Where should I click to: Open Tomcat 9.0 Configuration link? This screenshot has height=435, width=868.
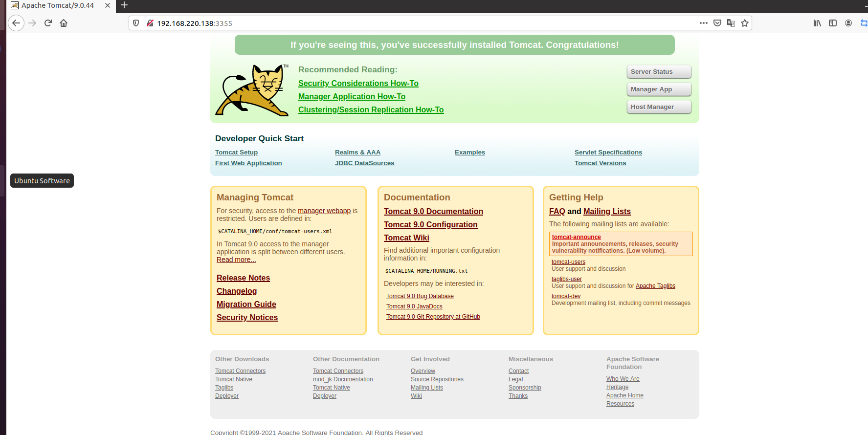tap(430, 225)
